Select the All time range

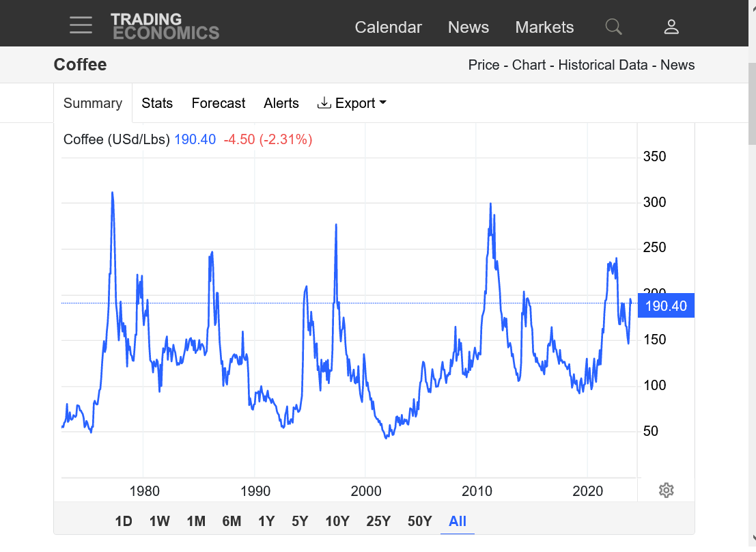tap(458, 521)
